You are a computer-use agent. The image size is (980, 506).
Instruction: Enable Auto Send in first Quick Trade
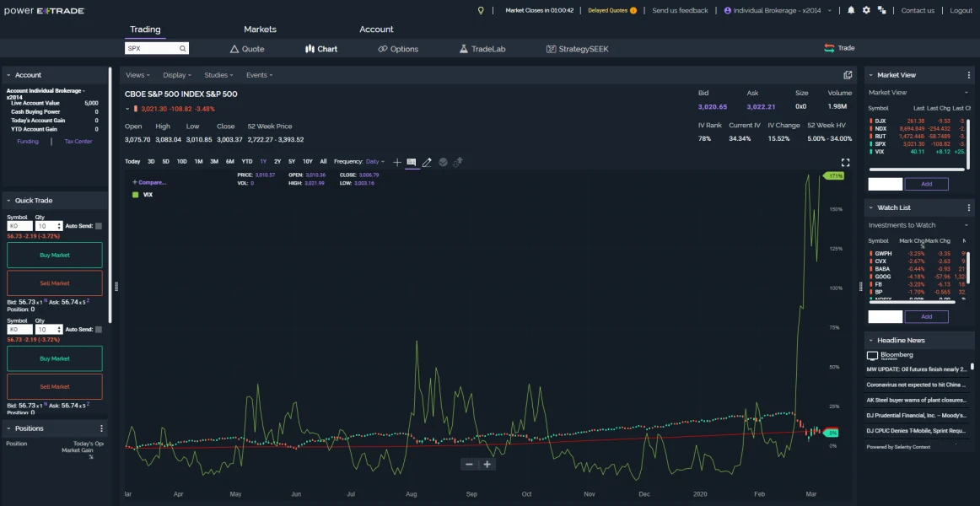(99, 226)
